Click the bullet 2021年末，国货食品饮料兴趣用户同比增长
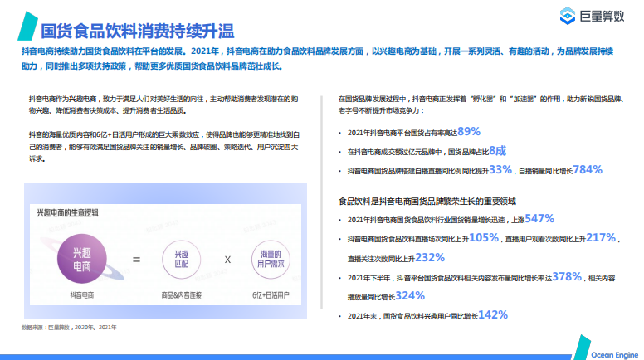Viewport: 644px width, 360px height. pyautogui.click(x=412, y=316)
